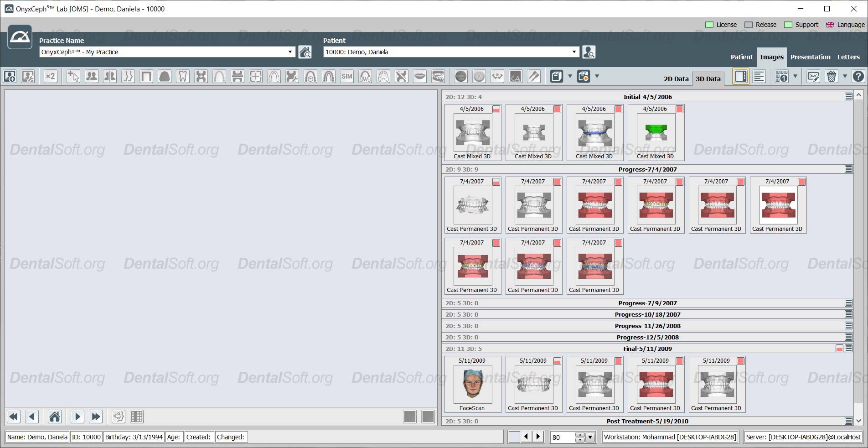Switch to the Presentation tab
The width and height of the screenshot is (868, 448).
pos(810,57)
